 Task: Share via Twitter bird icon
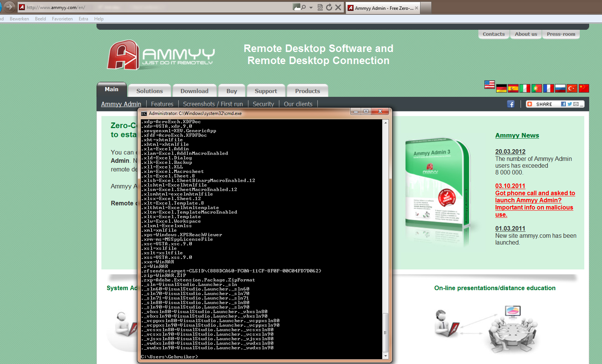click(570, 104)
